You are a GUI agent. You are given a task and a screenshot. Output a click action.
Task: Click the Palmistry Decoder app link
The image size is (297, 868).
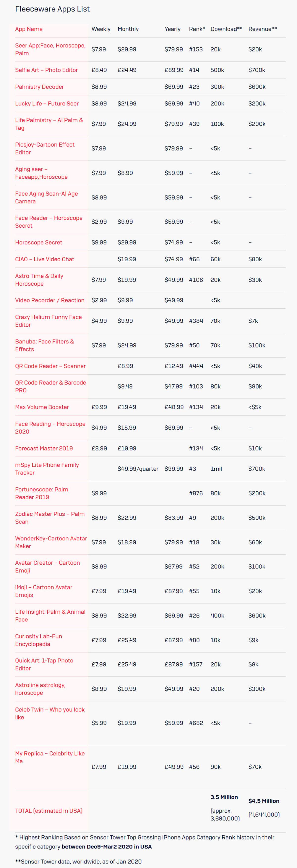tap(39, 87)
